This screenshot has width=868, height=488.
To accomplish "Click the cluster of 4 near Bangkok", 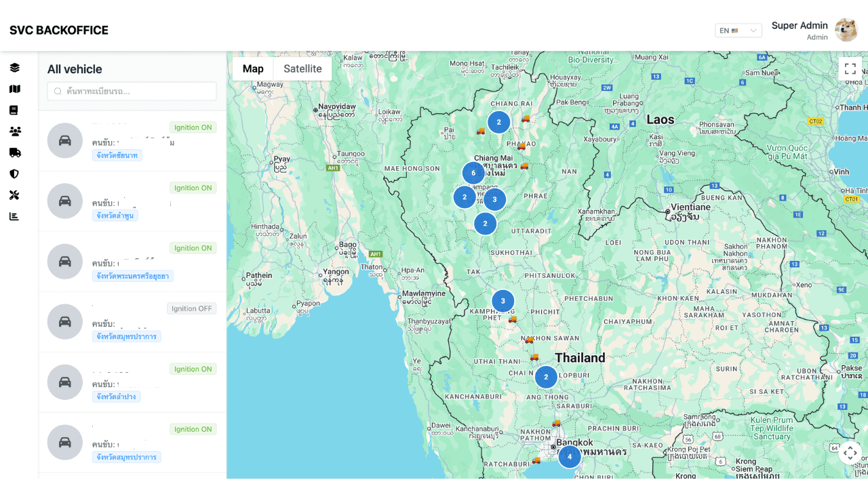I will coord(570,456).
